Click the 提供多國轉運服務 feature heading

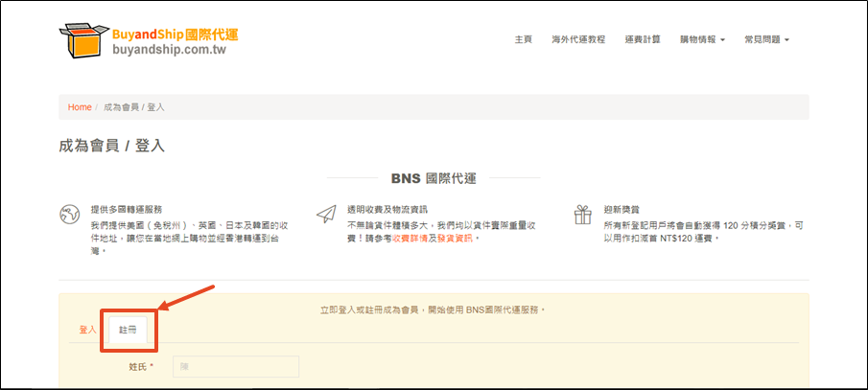point(127,209)
